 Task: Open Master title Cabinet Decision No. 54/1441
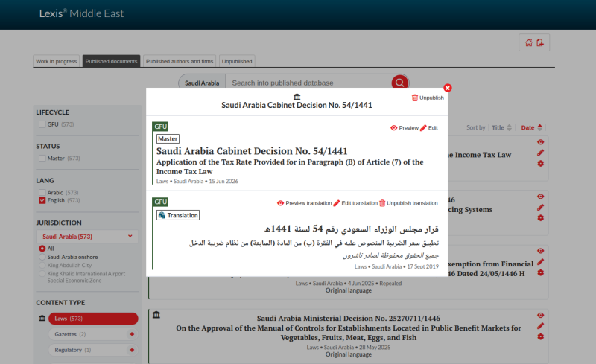(x=252, y=151)
